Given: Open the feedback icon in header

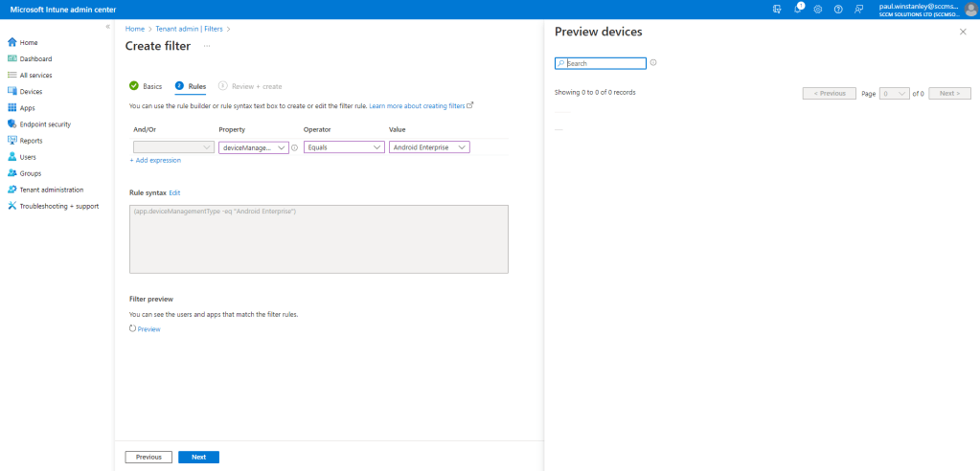Looking at the screenshot, I should pyautogui.click(x=858, y=9).
